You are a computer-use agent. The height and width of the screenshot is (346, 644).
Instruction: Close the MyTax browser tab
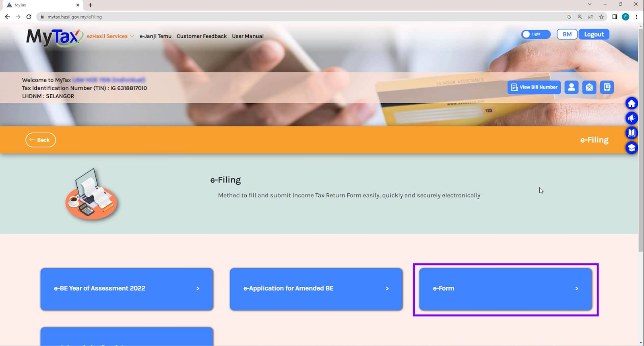78,5
